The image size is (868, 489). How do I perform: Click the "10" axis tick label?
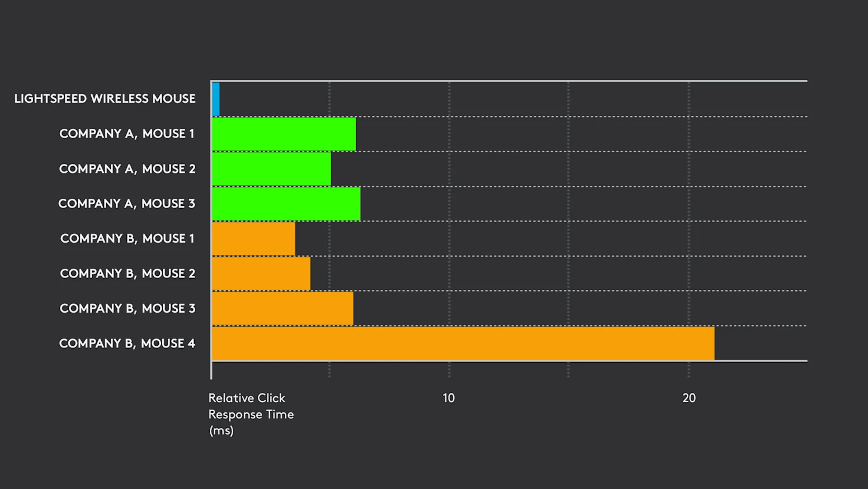click(449, 398)
